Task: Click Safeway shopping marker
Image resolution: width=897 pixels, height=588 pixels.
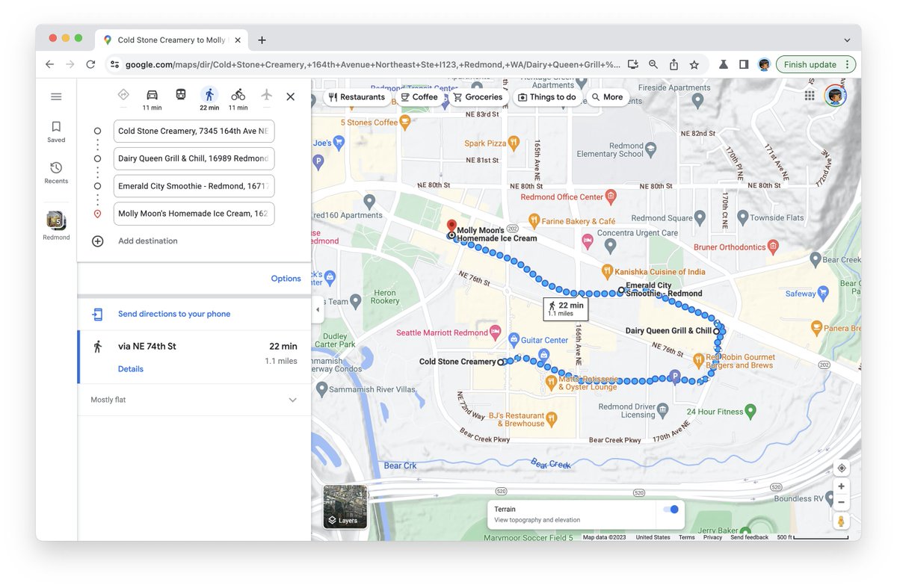Action: pos(824,293)
